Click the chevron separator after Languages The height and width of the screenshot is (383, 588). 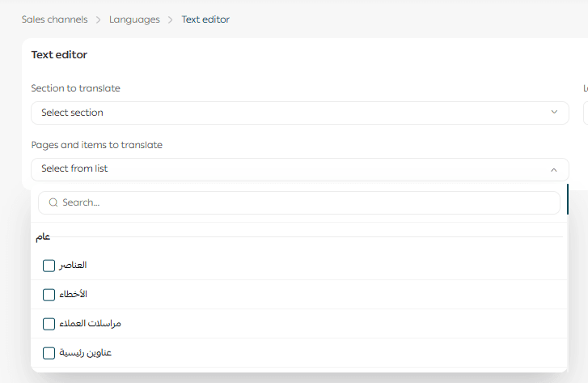(171, 19)
